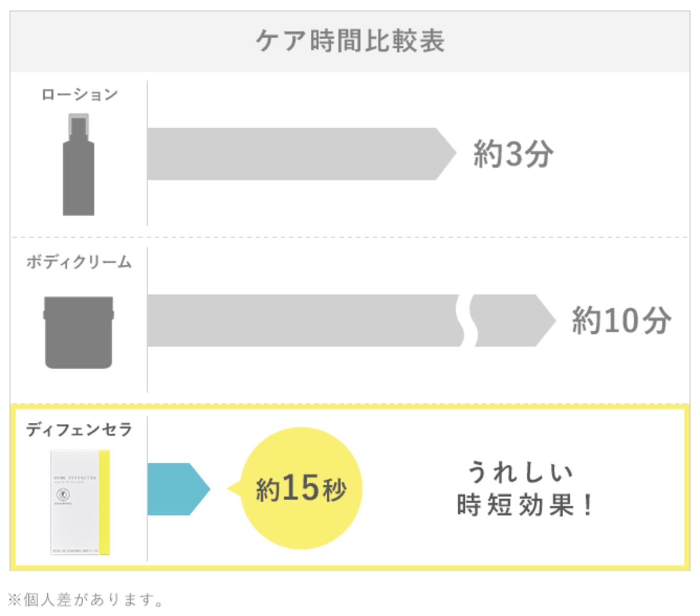The height and width of the screenshot is (616, 700).
Task: Click the blue arrow bar for Defencera
Action: point(179,489)
